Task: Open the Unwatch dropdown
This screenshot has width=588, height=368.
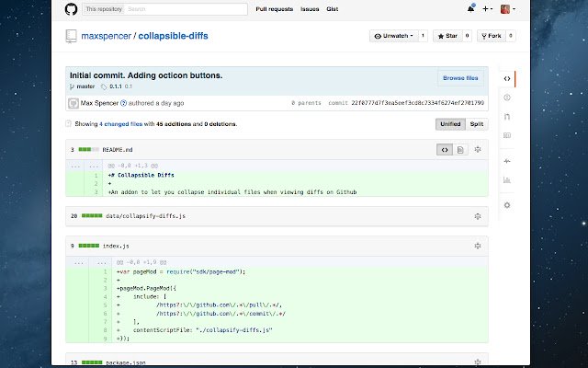Action: [394, 36]
